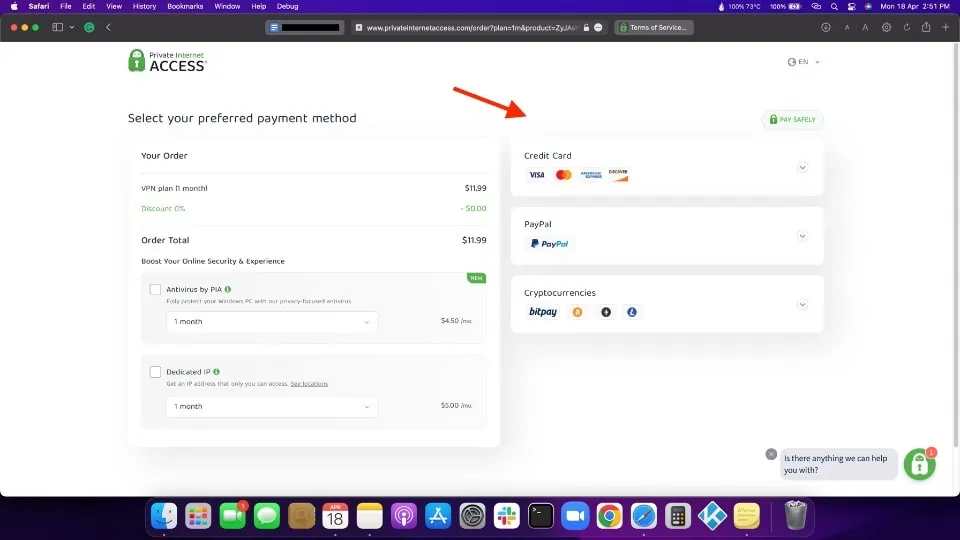Click the Pay Safely badge
Image resolution: width=960 pixels, height=540 pixels.
pos(792,119)
